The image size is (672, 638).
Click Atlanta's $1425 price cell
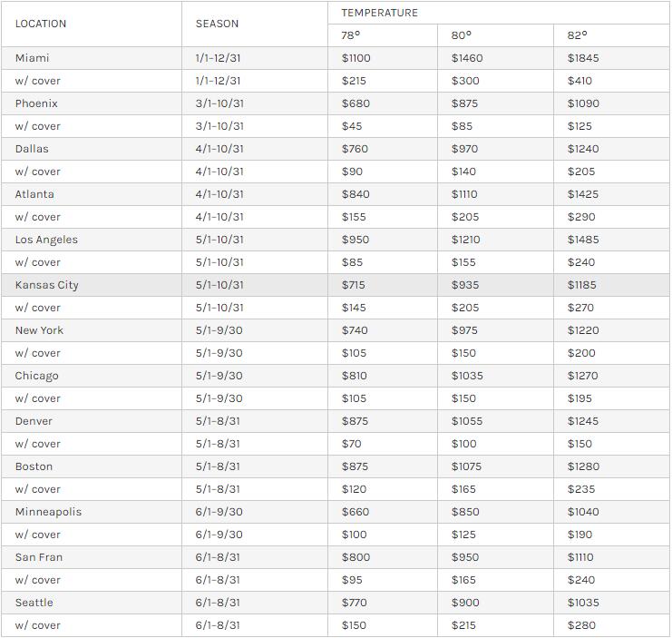point(583,194)
